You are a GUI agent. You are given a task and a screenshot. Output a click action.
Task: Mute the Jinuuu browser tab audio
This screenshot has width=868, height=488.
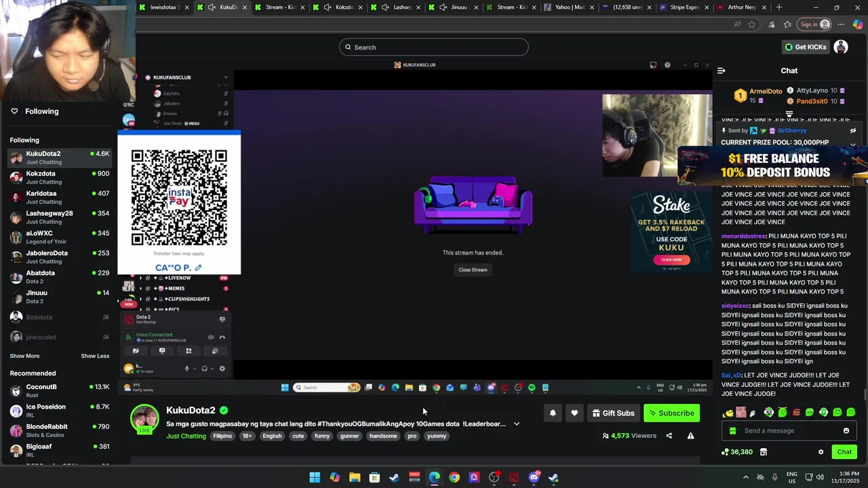(443, 7)
